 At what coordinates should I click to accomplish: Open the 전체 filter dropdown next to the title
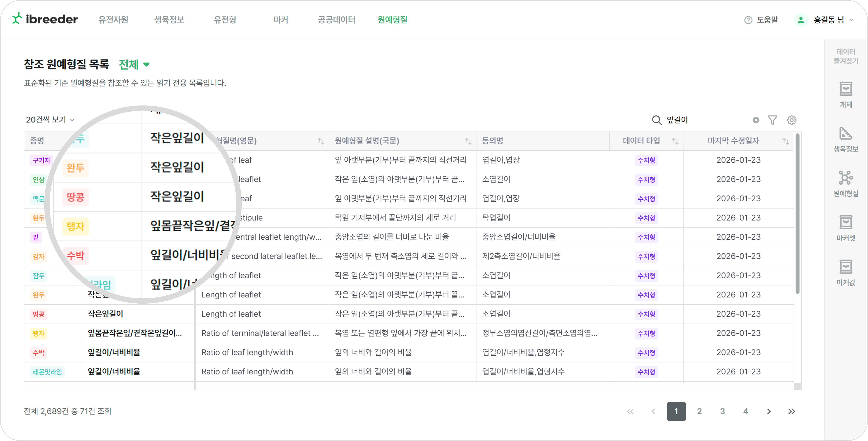134,64
